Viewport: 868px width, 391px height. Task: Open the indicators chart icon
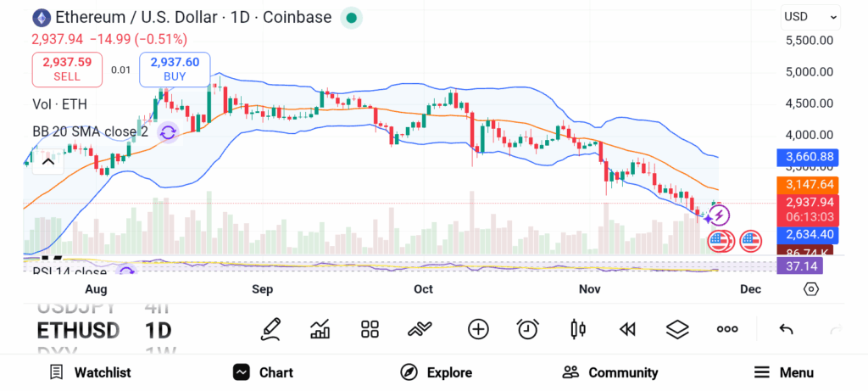(320, 329)
